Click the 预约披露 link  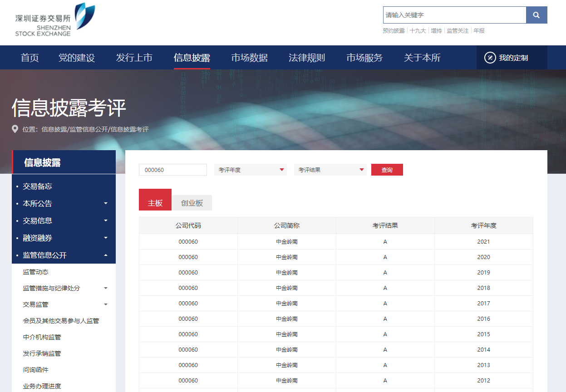click(393, 30)
